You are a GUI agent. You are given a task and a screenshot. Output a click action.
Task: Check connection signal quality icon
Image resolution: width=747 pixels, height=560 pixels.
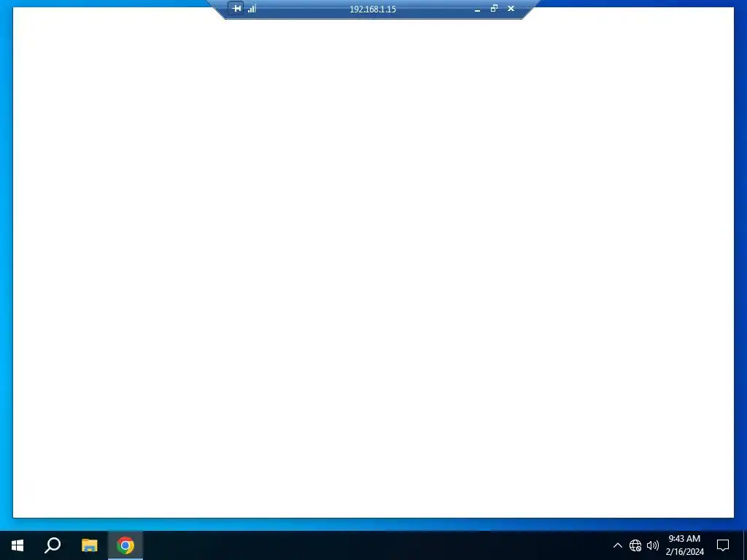coord(252,9)
